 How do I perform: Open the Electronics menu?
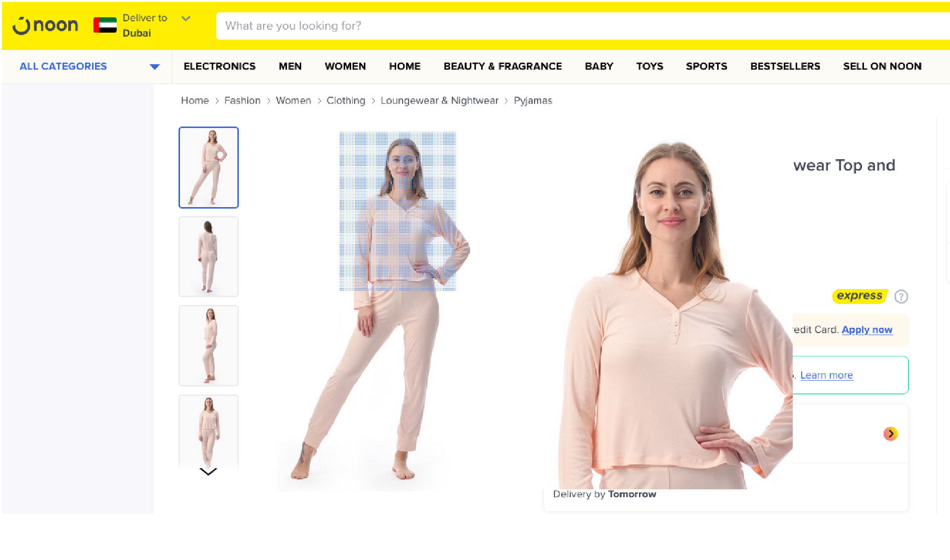pos(220,66)
